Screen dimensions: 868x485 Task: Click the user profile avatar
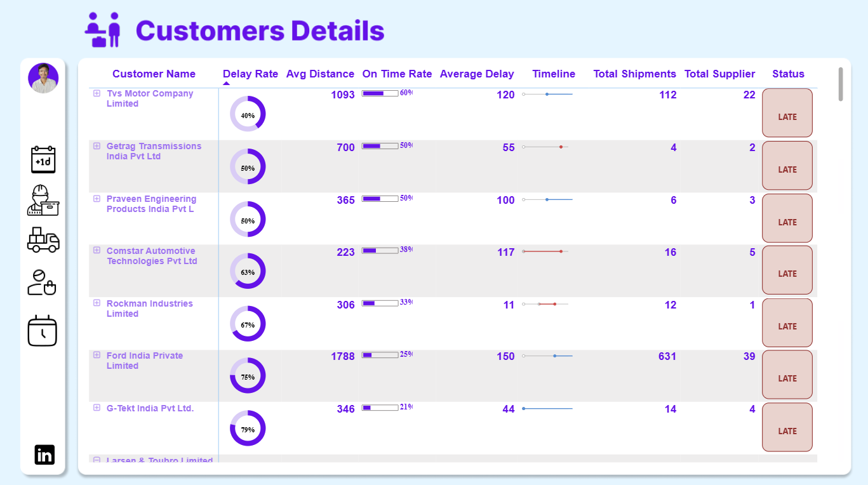coord(43,78)
